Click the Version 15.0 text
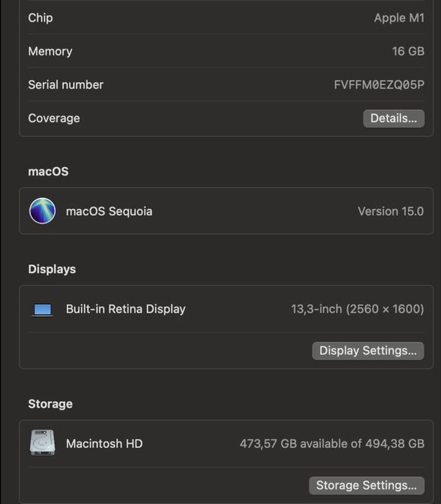441x504 pixels. [x=391, y=212]
